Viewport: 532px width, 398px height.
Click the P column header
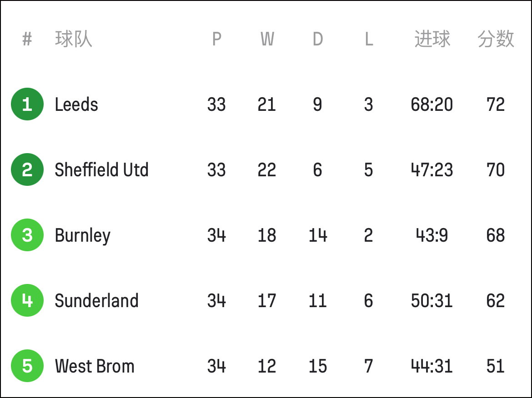click(217, 39)
